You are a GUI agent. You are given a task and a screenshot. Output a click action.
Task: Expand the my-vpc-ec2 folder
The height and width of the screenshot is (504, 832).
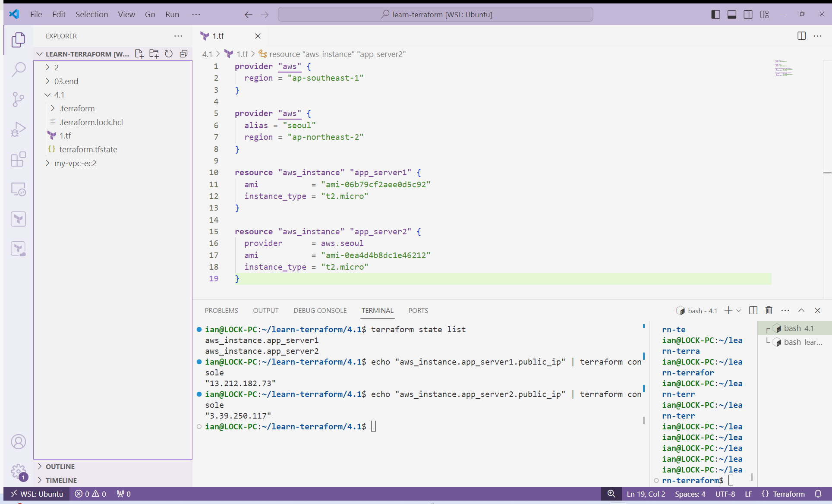click(75, 163)
